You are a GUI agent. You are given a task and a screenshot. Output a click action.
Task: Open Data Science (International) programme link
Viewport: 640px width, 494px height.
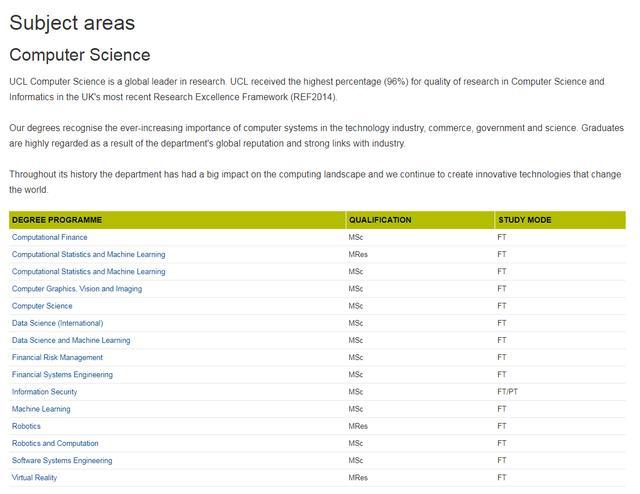(58, 323)
